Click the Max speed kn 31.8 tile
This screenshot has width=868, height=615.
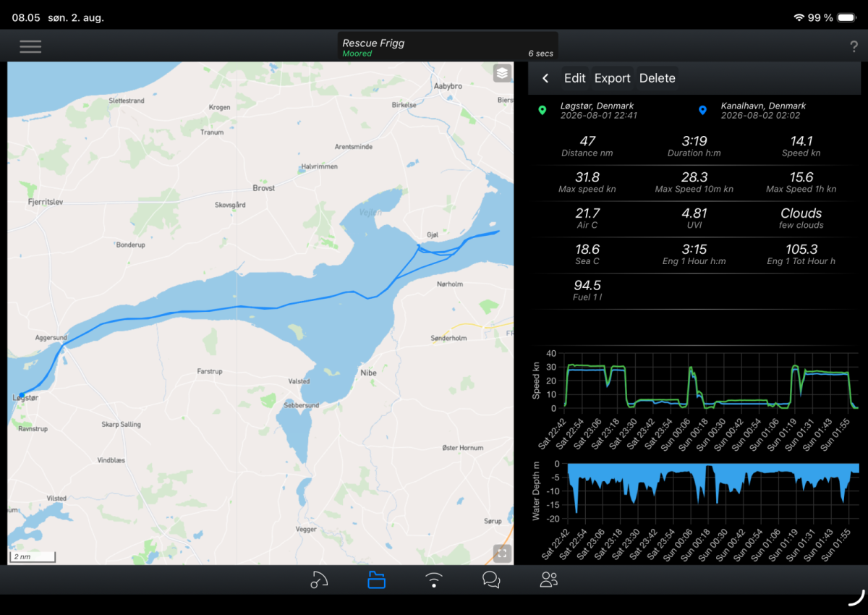[587, 182]
